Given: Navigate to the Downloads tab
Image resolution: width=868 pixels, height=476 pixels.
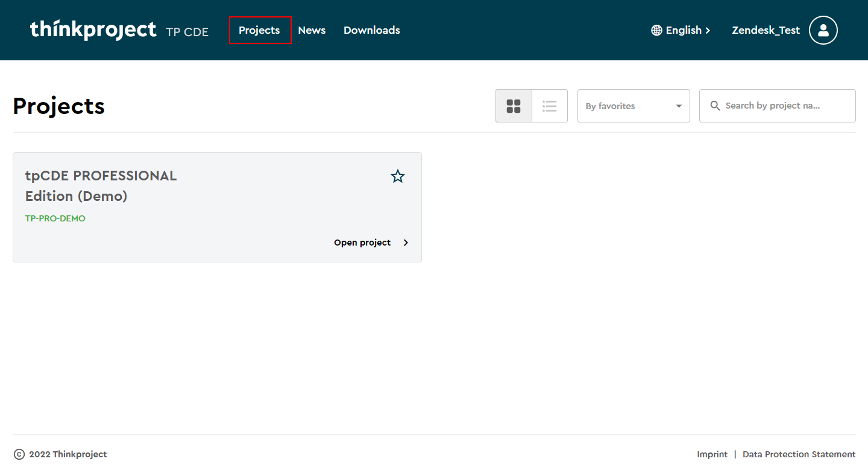Looking at the screenshot, I should point(371,30).
